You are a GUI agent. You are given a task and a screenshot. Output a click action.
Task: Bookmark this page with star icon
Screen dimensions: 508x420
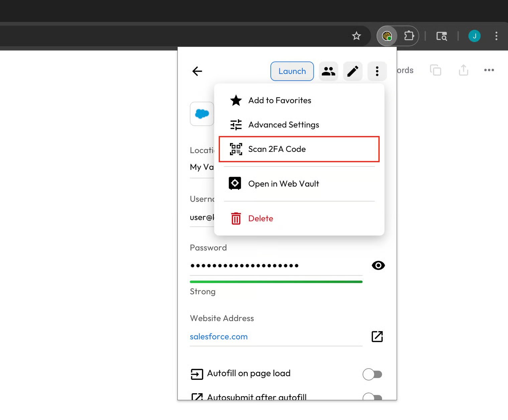[357, 36]
